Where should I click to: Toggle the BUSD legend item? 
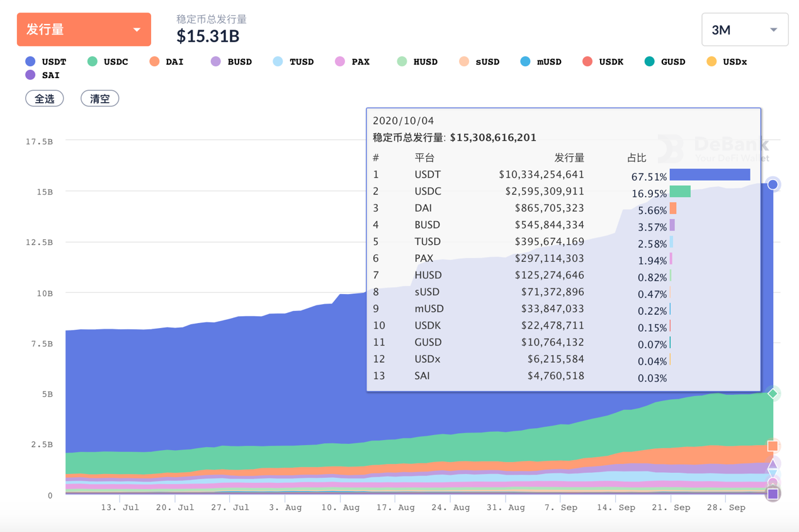click(232, 62)
